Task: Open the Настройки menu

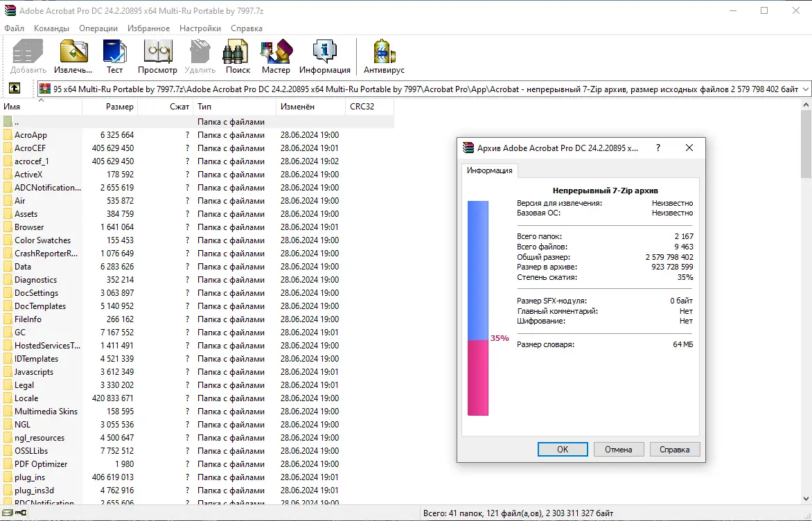Action: (x=200, y=28)
